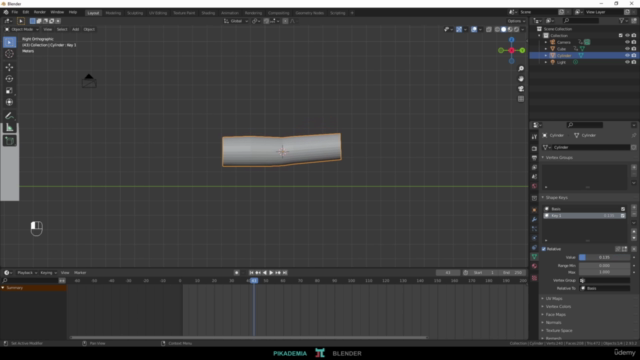Click the viewport zoom magnifier icon
The image size is (640, 360).
pyautogui.click(x=521, y=69)
